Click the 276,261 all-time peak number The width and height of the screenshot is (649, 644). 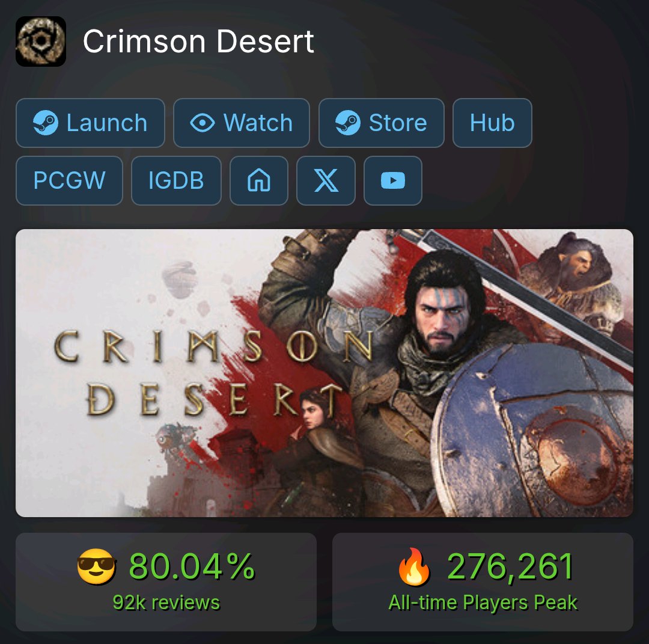point(511,566)
